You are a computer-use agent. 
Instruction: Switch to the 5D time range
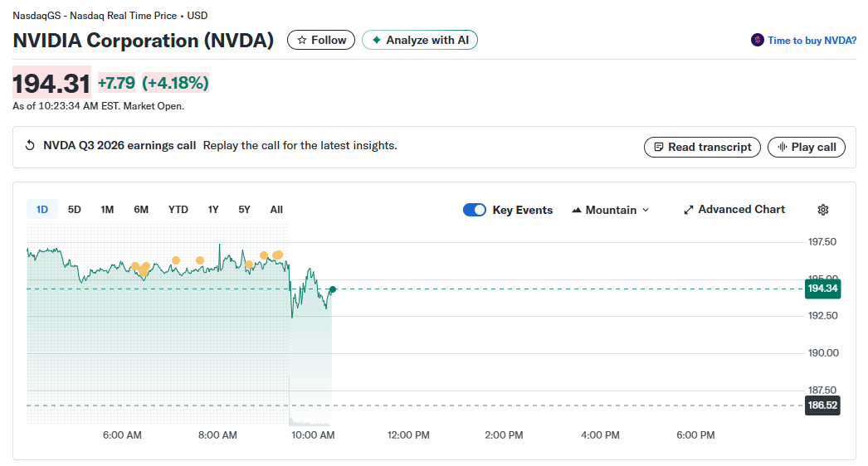(74, 210)
